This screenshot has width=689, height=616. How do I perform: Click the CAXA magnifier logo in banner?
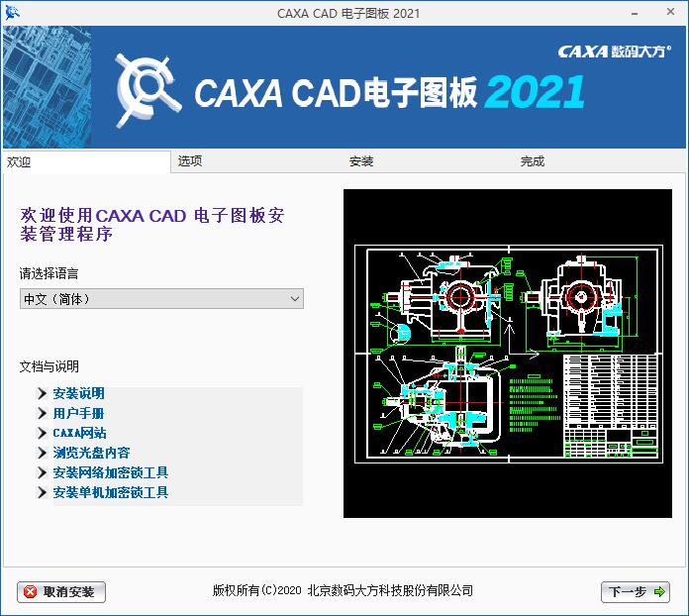148,90
